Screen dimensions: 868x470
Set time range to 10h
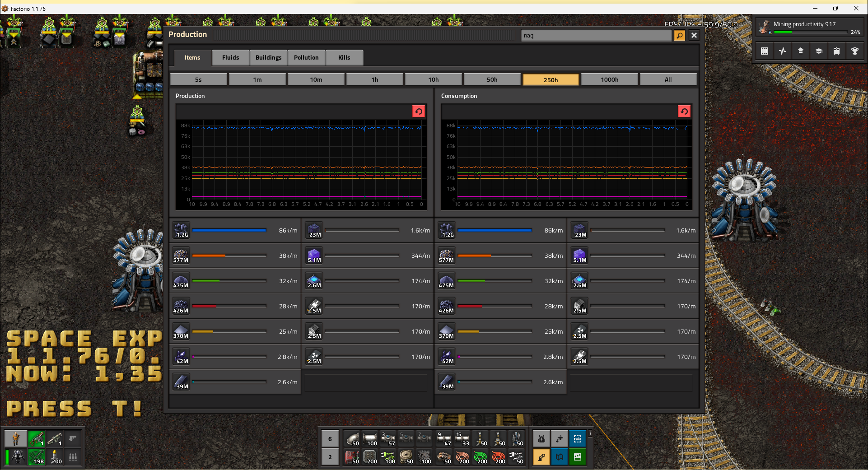point(434,79)
